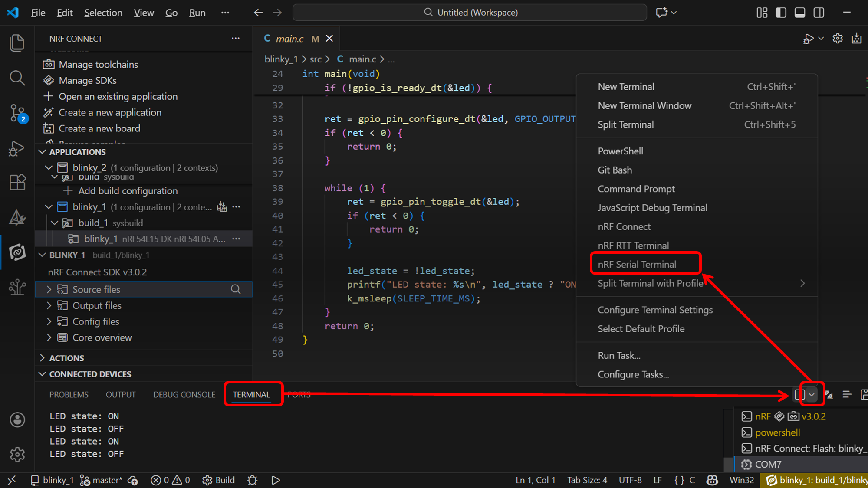Toggle the primary side bar layout icon
Screen dimensions: 868x488
pos(781,13)
